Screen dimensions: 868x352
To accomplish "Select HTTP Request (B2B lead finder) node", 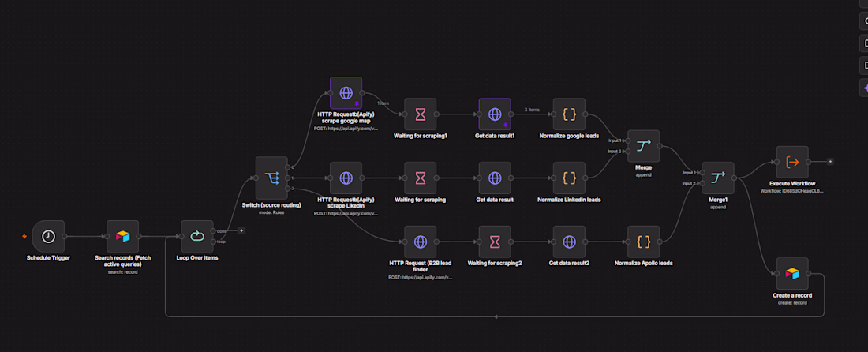I will pos(421,242).
